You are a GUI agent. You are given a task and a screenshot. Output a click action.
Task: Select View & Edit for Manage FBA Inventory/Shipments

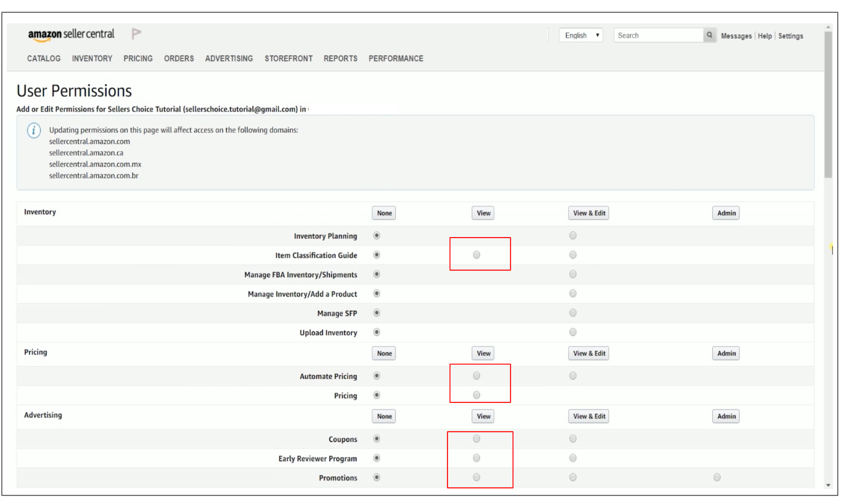point(573,274)
